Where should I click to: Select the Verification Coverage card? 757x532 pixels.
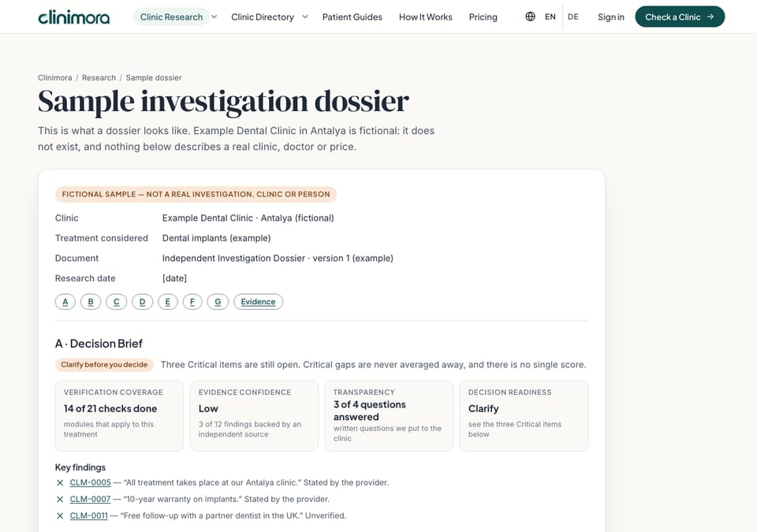[x=119, y=415]
